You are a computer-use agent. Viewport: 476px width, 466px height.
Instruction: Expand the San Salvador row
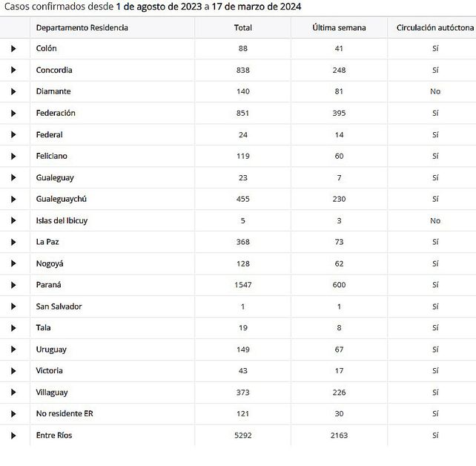pyautogui.click(x=13, y=306)
